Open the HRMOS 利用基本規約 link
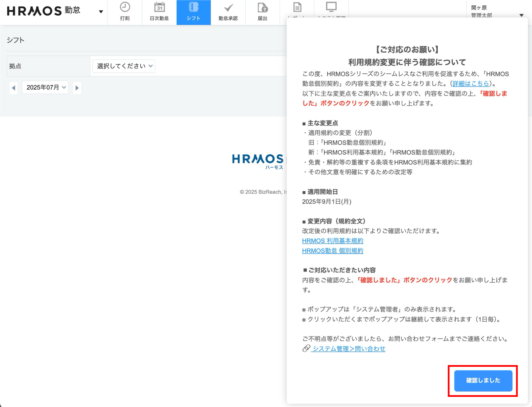 point(332,241)
